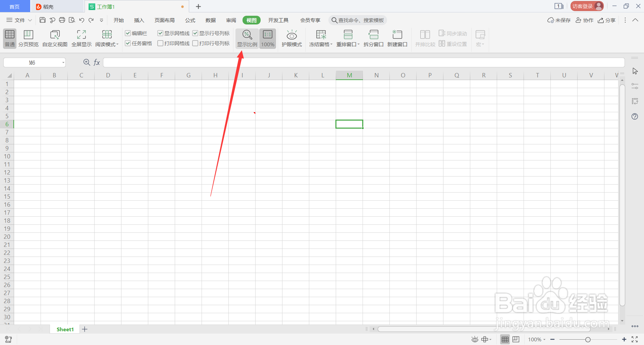Click the 协作 collaborate button
Viewport: 644px width, 345px height.
pyautogui.click(x=584, y=20)
